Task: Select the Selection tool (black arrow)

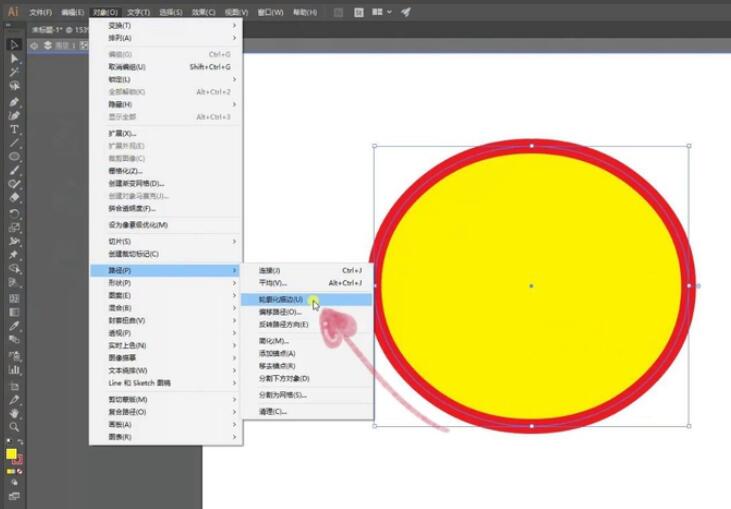Action: pyautogui.click(x=14, y=45)
